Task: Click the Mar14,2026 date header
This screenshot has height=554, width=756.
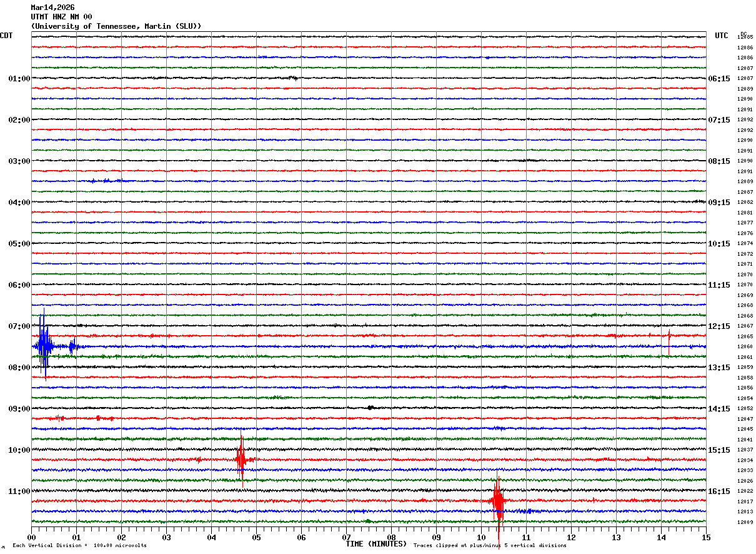Action: point(52,8)
